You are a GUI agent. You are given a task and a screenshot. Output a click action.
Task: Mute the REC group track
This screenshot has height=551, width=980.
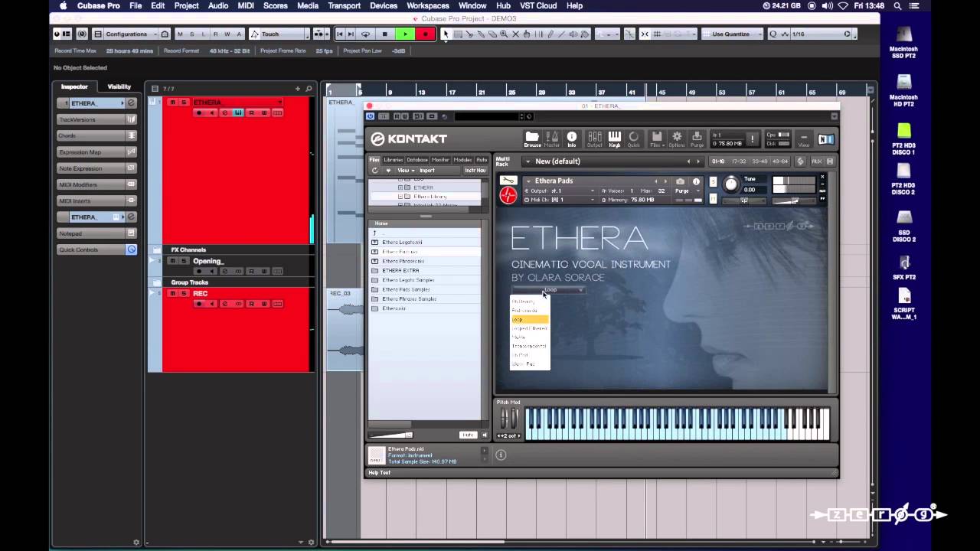coord(173,294)
